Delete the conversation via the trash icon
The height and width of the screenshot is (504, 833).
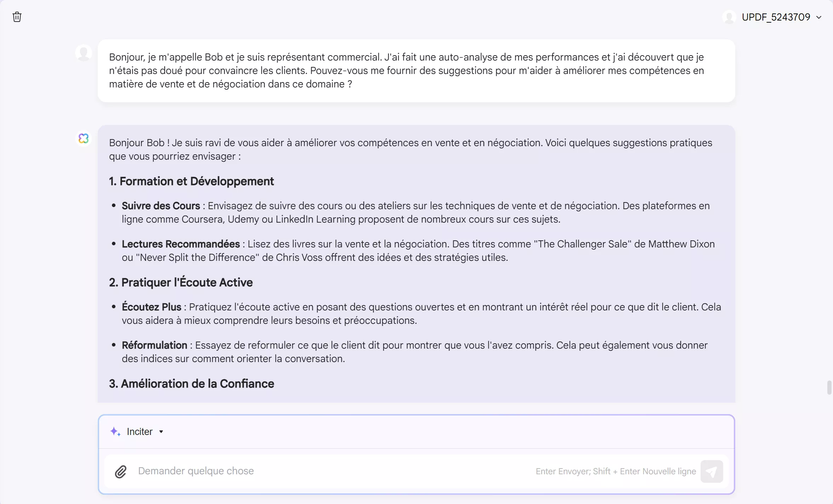(17, 17)
